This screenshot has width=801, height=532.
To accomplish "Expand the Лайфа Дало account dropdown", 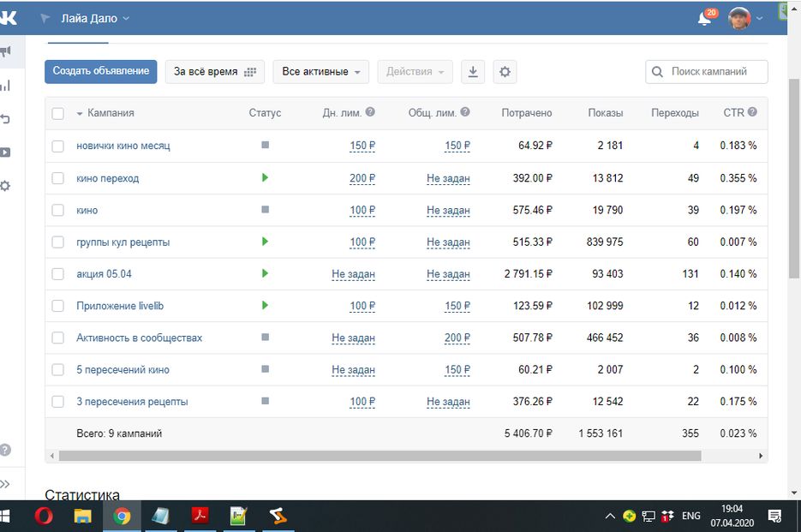I will (96, 18).
